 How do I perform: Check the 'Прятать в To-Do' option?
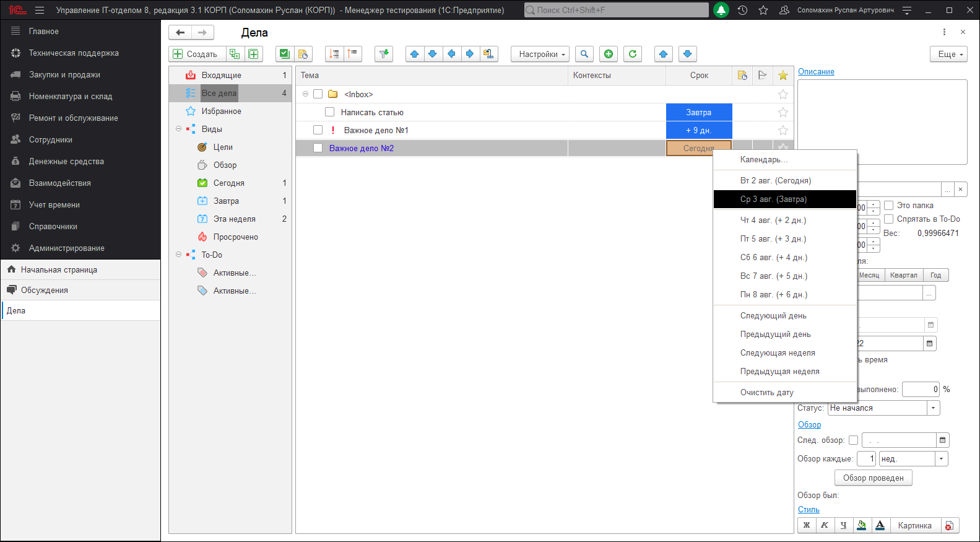point(889,219)
